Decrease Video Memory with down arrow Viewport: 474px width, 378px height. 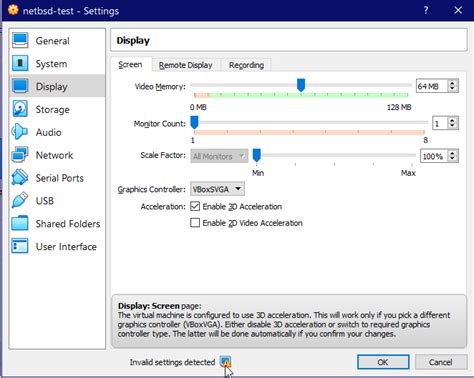coord(452,89)
